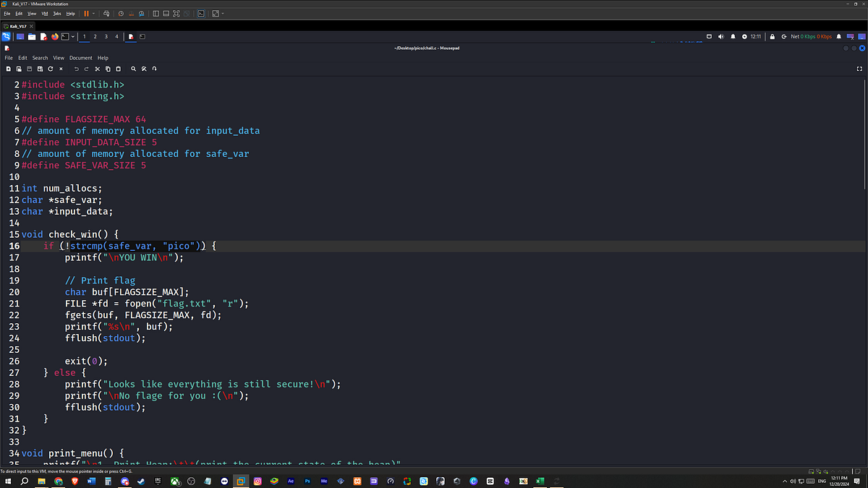Save the file chall.c using toolbar icon
Image resolution: width=868 pixels, height=488 pixels.
[x=29, y=69]
